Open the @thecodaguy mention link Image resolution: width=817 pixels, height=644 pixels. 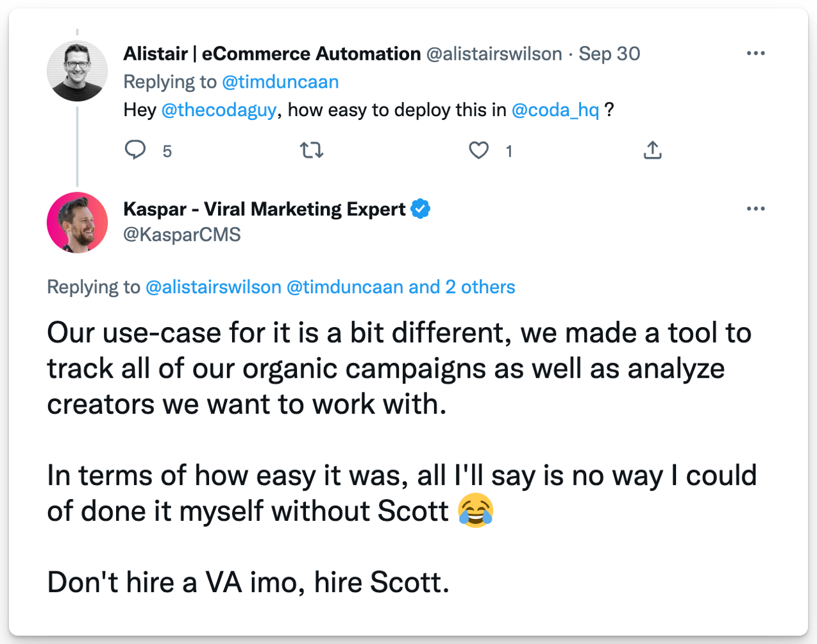point(219,110)
